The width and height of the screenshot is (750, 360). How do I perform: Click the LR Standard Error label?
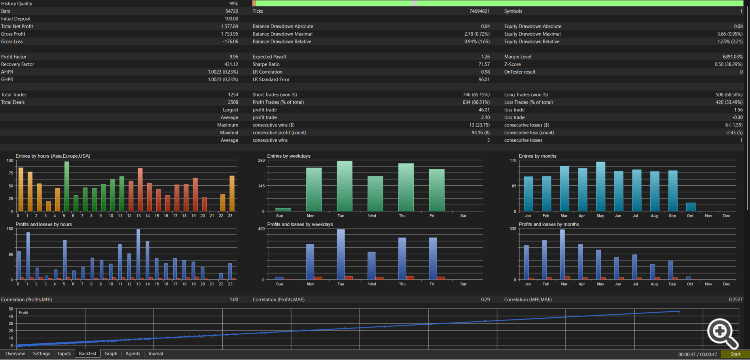pyautogui.click(x=271, y=79)
